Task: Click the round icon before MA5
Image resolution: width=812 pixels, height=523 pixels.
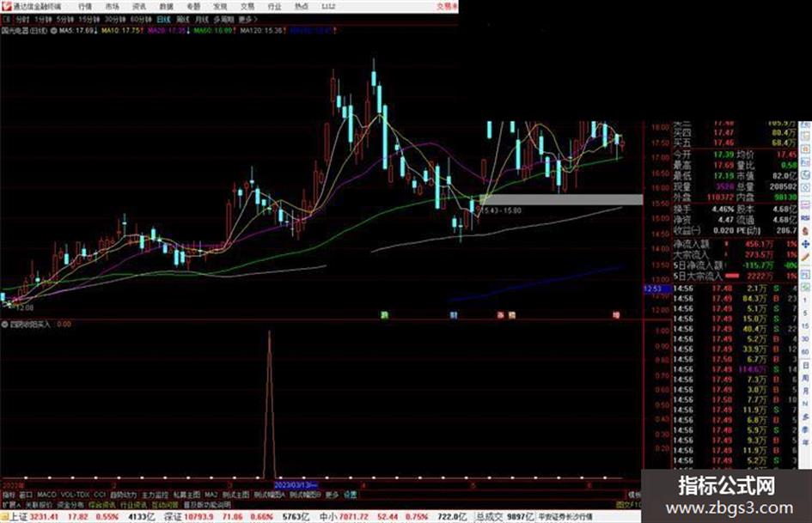Action: [x=53, y=31]
